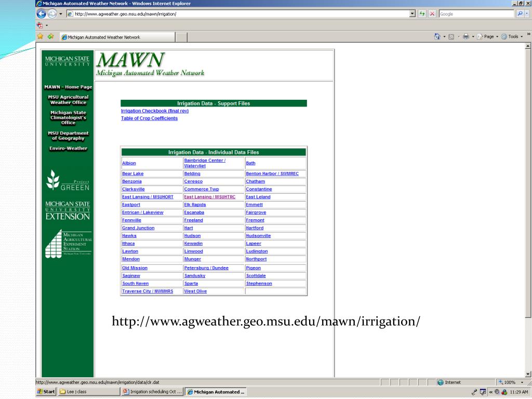The width and height of the screenshot is (532, 399).
Task: Open the Favorites Center star icon
Action: [41, 36]
